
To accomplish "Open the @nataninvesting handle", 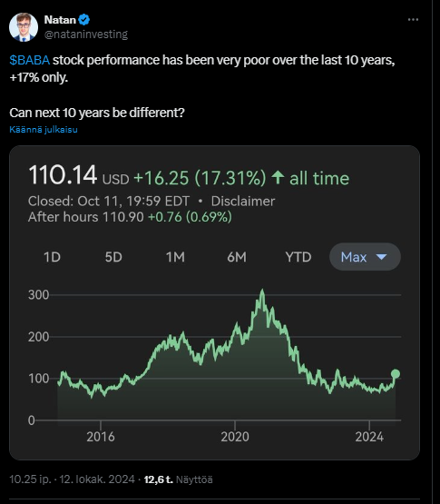I will point(86,35).
